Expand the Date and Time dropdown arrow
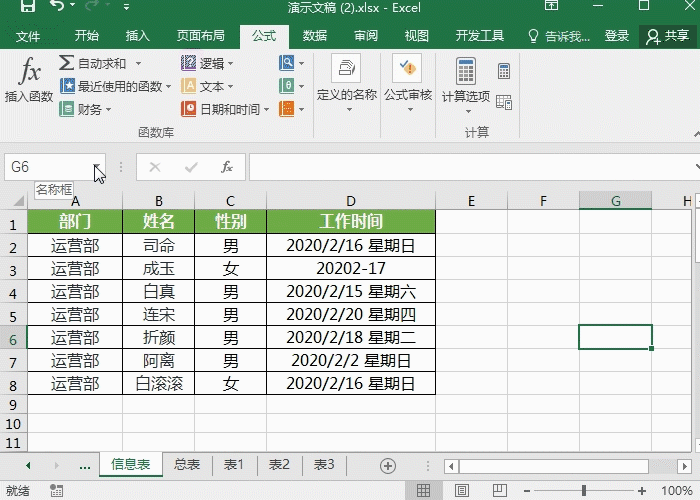 coord(267,109)
